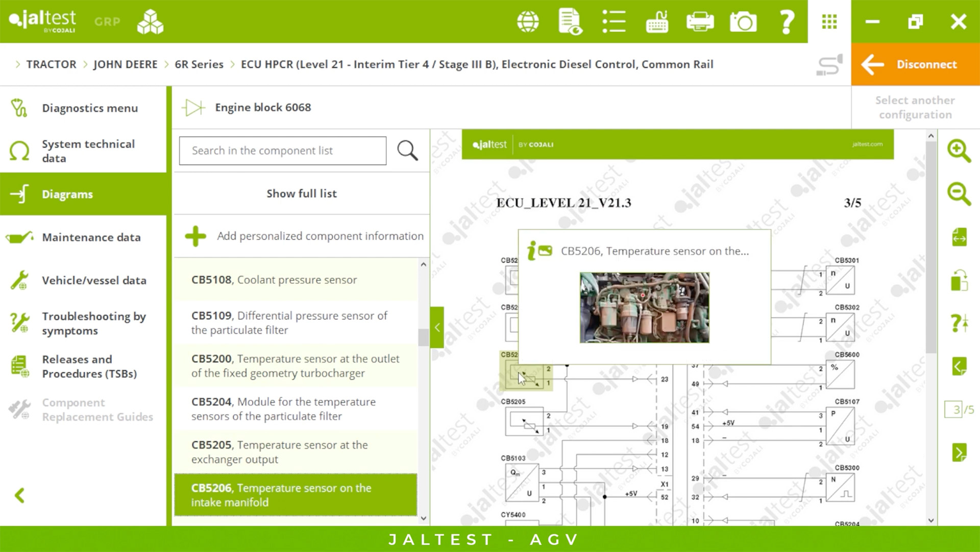This screenshot has width=980, height=552.
Task: Open the apps grid icon
Action: point(829,22)
